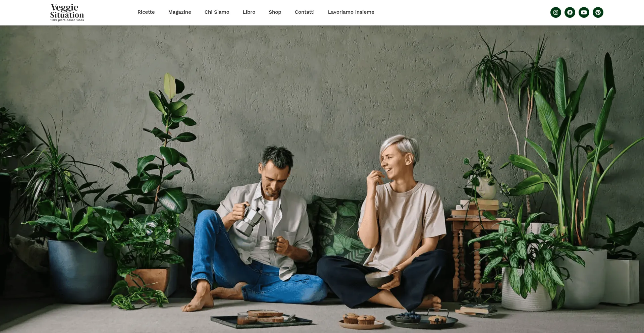
Task: Go to the Pinterest icon
Action: coord(598,12)
